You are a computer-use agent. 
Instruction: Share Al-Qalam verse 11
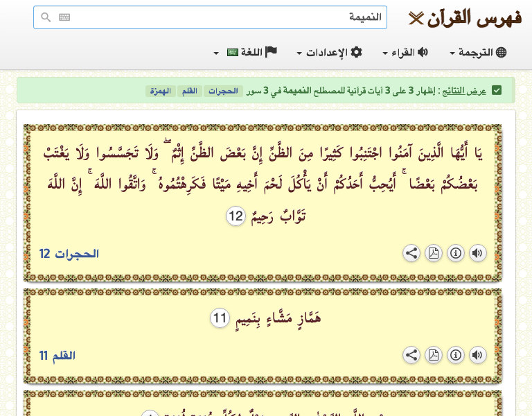(411, 355)
